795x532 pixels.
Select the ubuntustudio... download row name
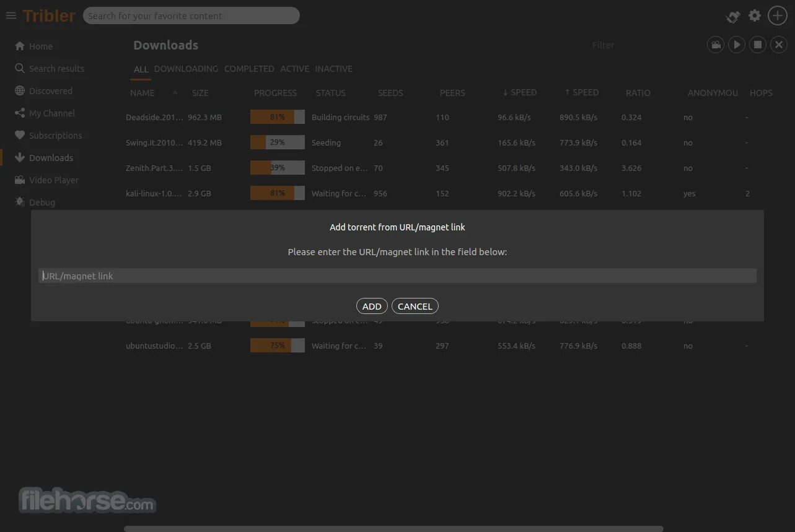[x=154, y=346]
